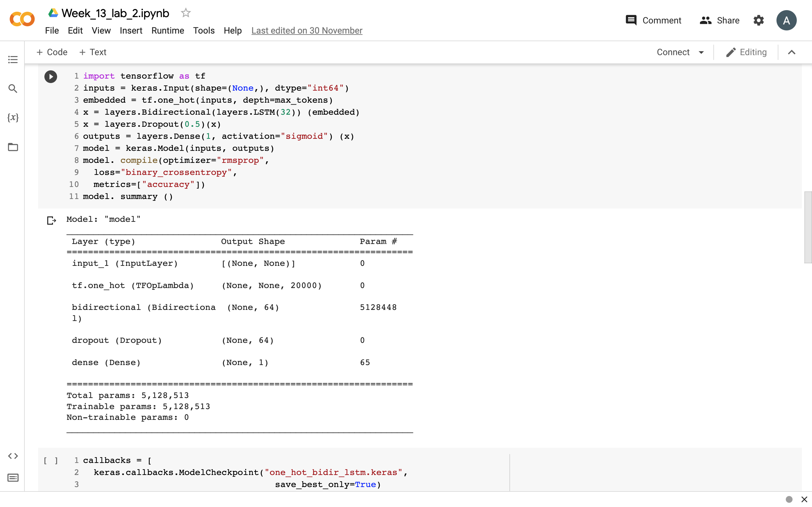Open the terminal icon at bottom left
This screenshot has width=812, height=507.
(x=13, y=478)
